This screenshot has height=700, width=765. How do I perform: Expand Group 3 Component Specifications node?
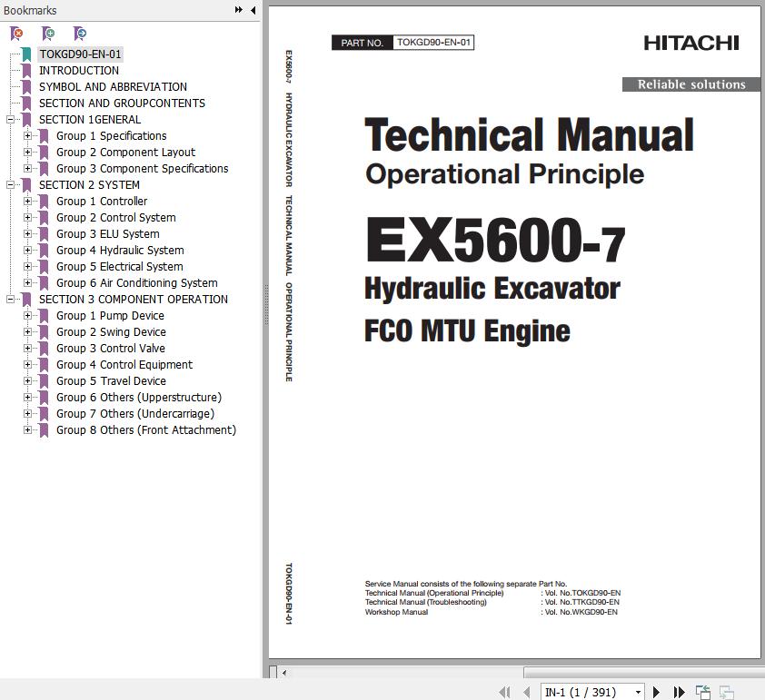point(28,168)
